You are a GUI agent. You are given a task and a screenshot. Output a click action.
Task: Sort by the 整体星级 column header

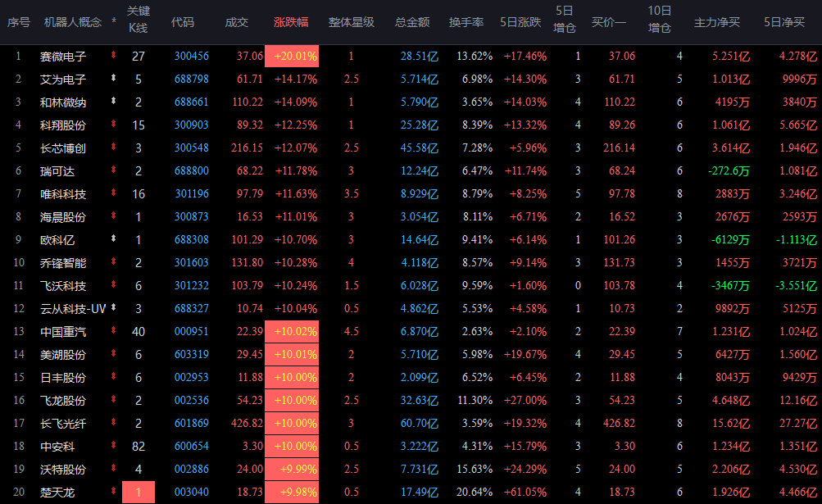tap(352, 22)
